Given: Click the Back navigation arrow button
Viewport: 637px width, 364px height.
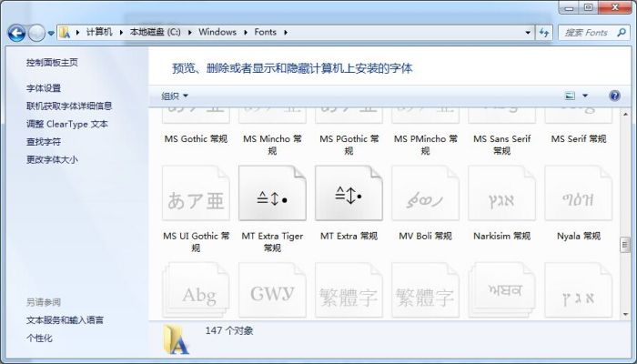Looking at the screenshot, I should [16, 33].
